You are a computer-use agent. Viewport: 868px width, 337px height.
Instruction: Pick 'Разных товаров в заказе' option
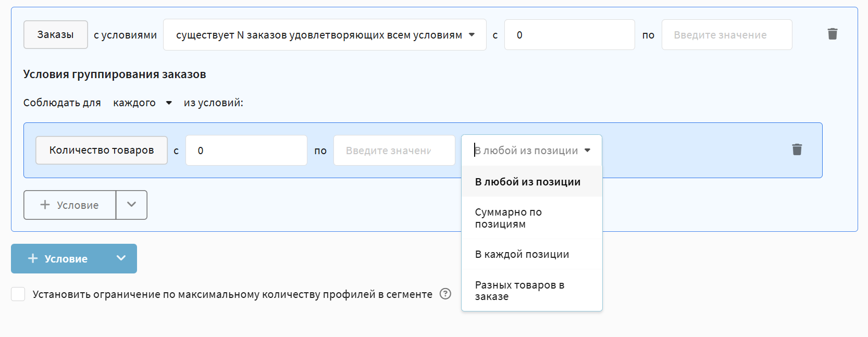tap(519, 291)
